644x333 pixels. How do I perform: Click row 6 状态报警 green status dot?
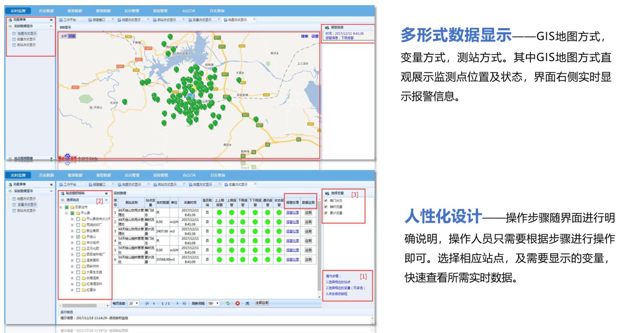click(279, 259)
